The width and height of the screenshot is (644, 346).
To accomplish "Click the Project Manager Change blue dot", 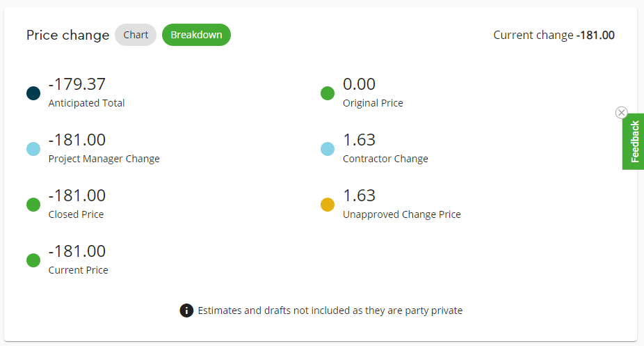I will click(33, 149).
